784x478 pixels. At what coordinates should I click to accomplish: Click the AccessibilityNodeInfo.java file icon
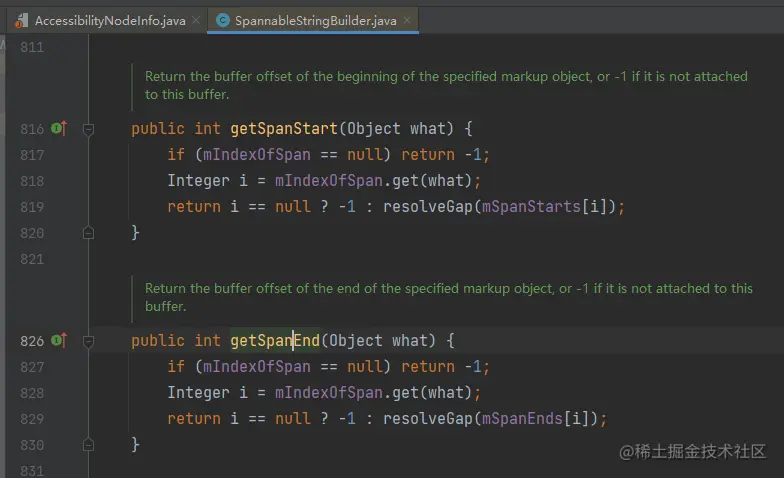click(22, 20)
